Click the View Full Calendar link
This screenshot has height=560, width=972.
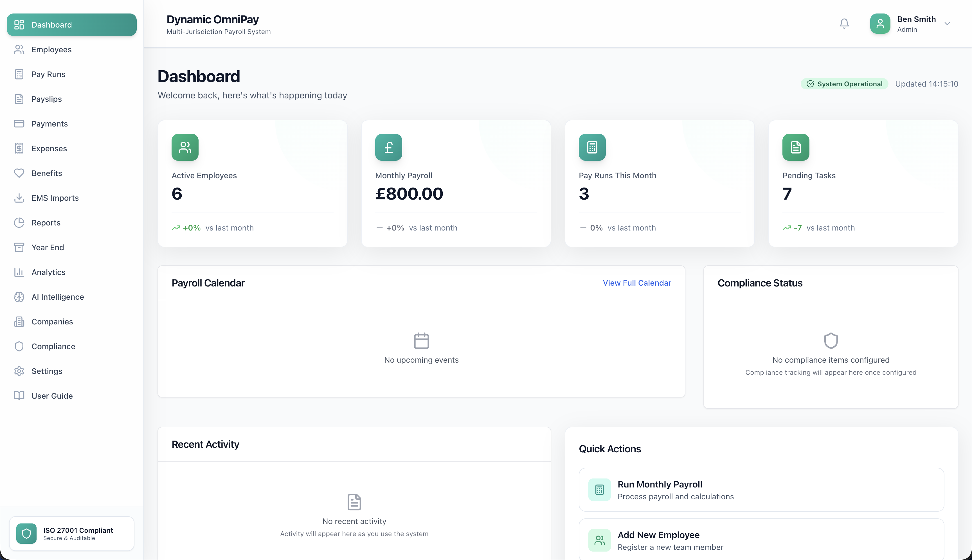[637, 283]
